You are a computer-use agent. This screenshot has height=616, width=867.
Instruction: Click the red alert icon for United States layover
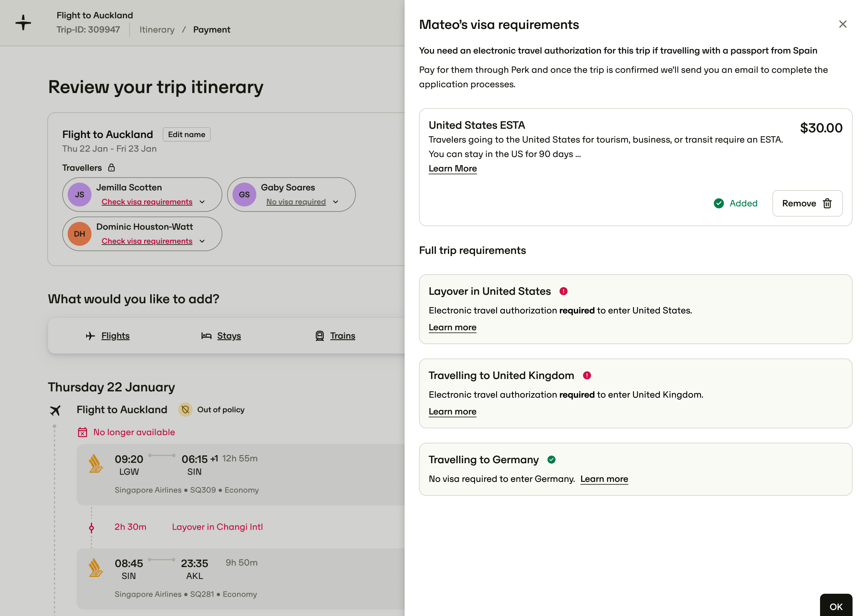(x=563, y=291)
